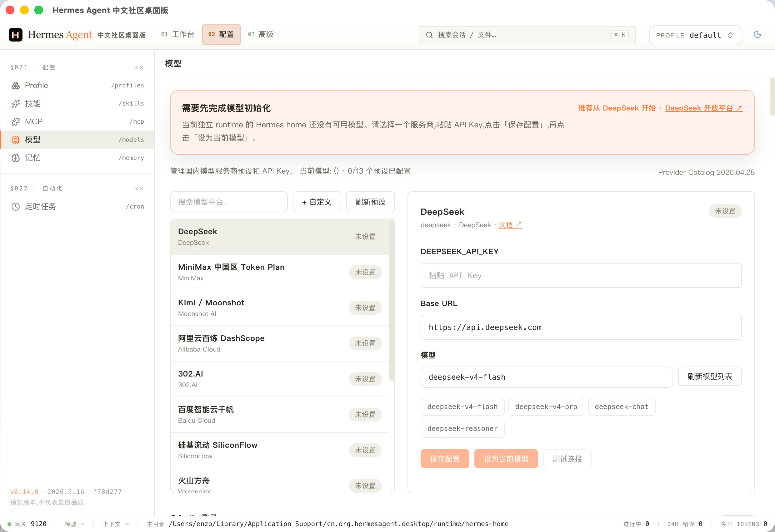
Task: Switch to the 02 配置 tab
Action: point(221,34)
